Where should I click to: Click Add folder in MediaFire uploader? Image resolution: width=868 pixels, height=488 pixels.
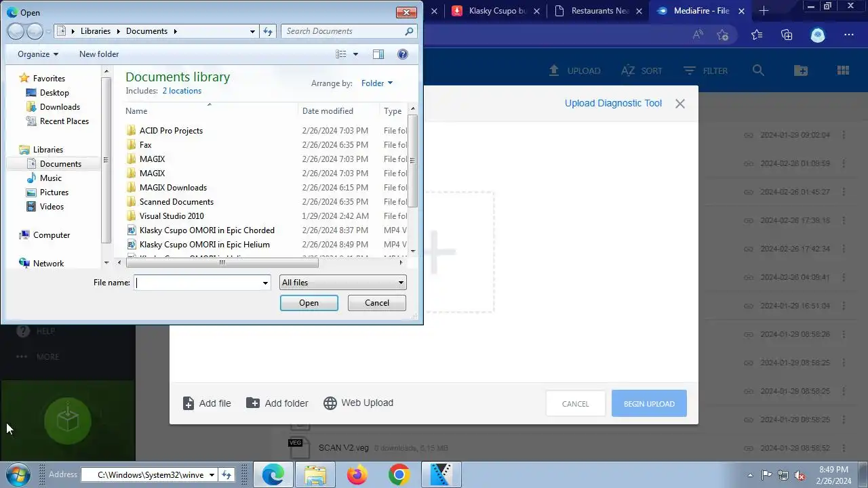[277, 403]
